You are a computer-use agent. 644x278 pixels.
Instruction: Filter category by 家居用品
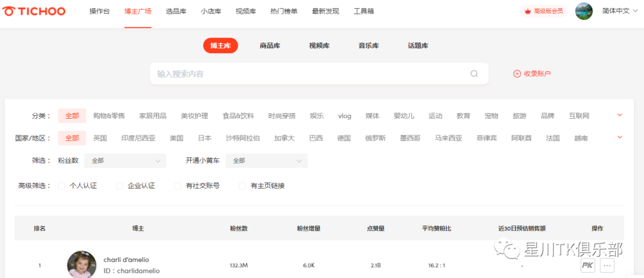(153, 116)
